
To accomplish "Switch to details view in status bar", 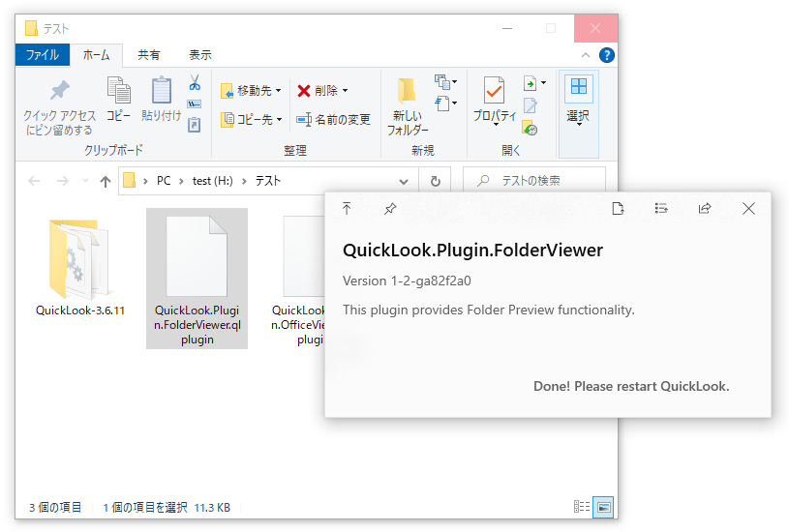I will (582, 506).
